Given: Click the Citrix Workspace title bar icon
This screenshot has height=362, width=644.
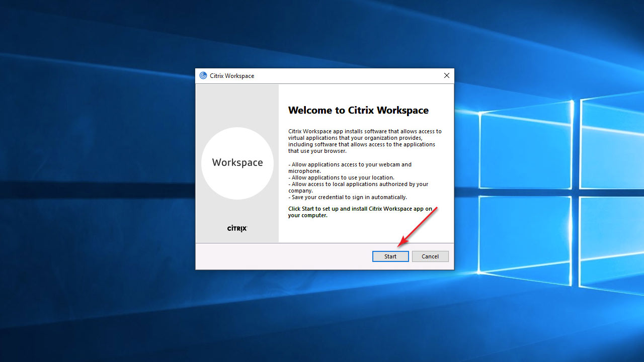Looking at the screenshot, I should click(203, 76).
